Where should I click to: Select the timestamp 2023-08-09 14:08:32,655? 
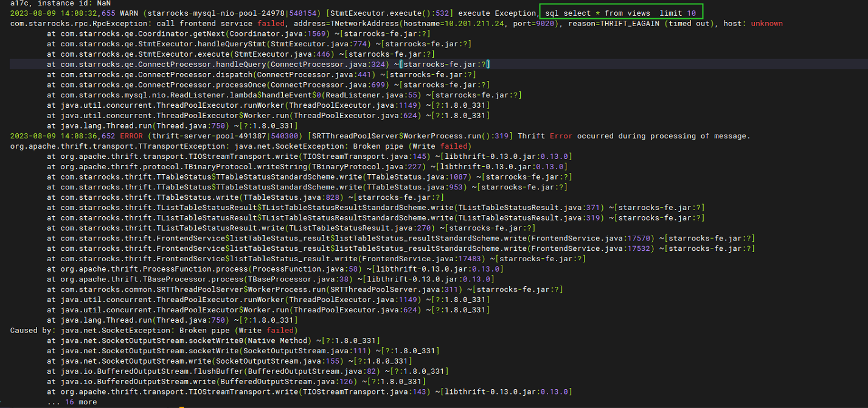point(64,13)
